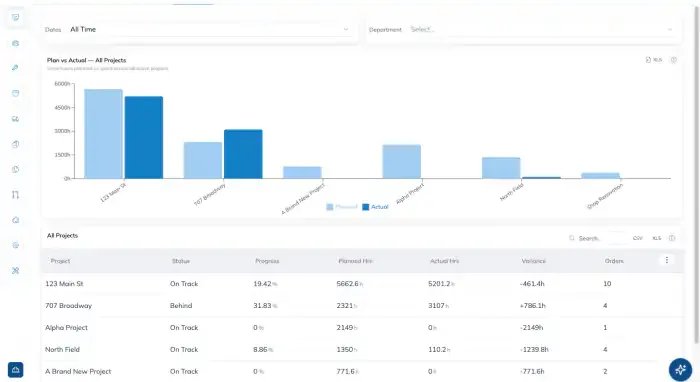Click the Planned bar for A Brand New Project

[302, 172]
